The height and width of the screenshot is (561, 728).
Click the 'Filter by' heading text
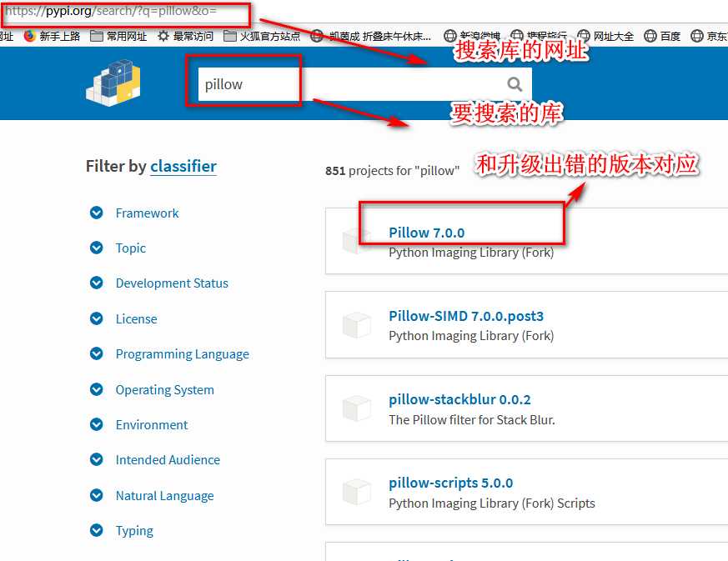click(x=116, y=166)
